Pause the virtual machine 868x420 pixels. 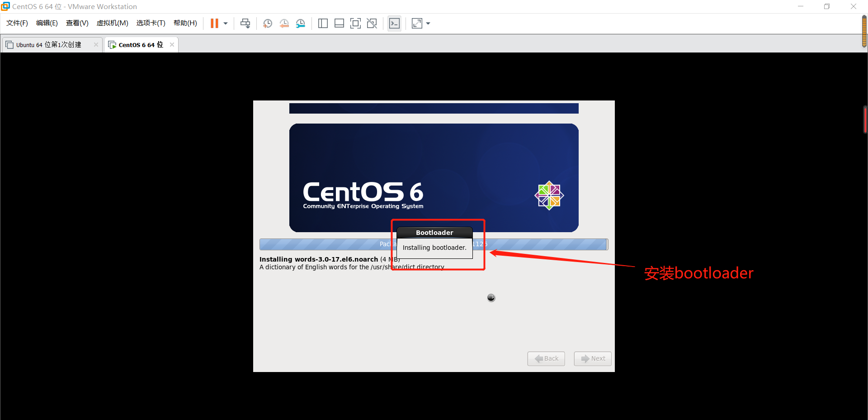214,24
